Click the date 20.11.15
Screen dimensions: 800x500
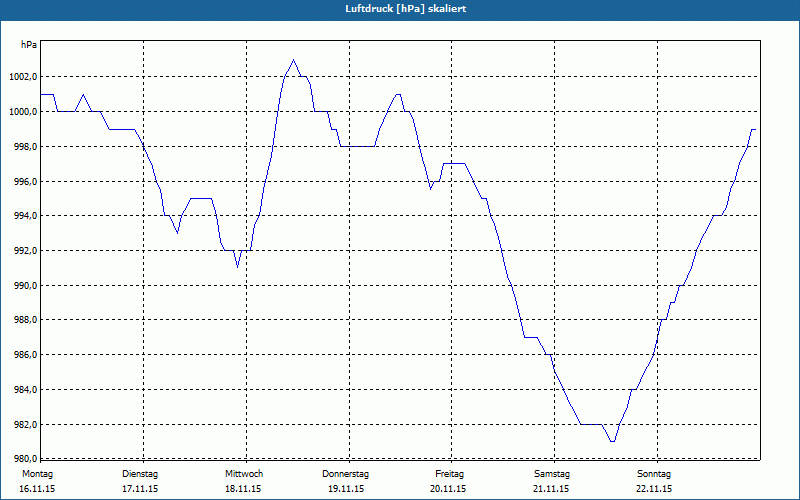pyautogui.click(x=448, y=489)
